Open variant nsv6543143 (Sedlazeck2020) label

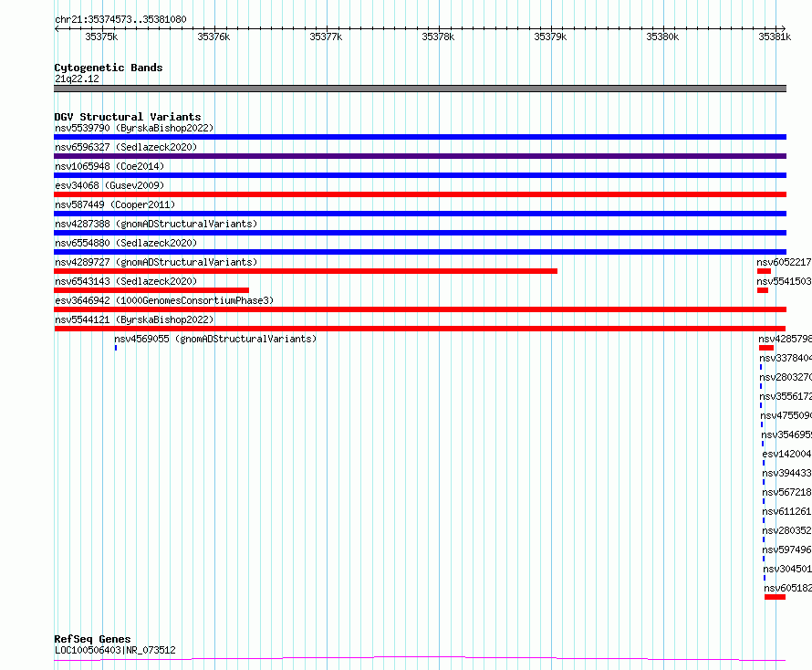126,281
